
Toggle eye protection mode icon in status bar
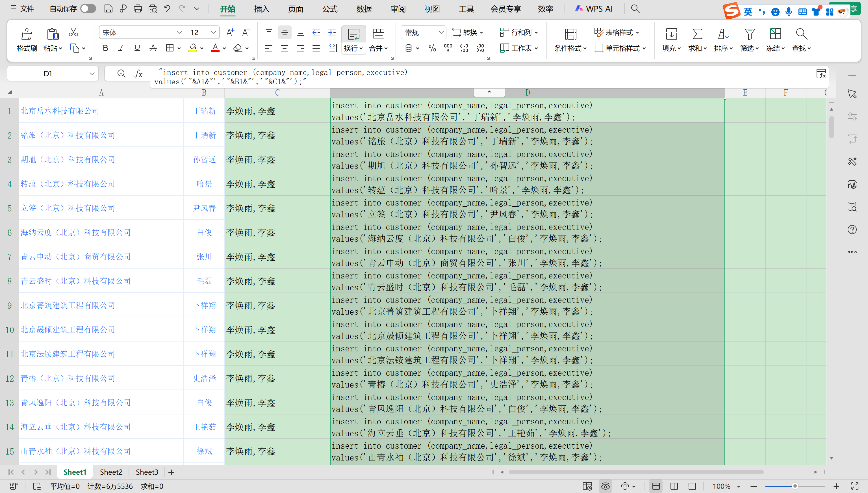pyautogui.click(x=606, y=486)
